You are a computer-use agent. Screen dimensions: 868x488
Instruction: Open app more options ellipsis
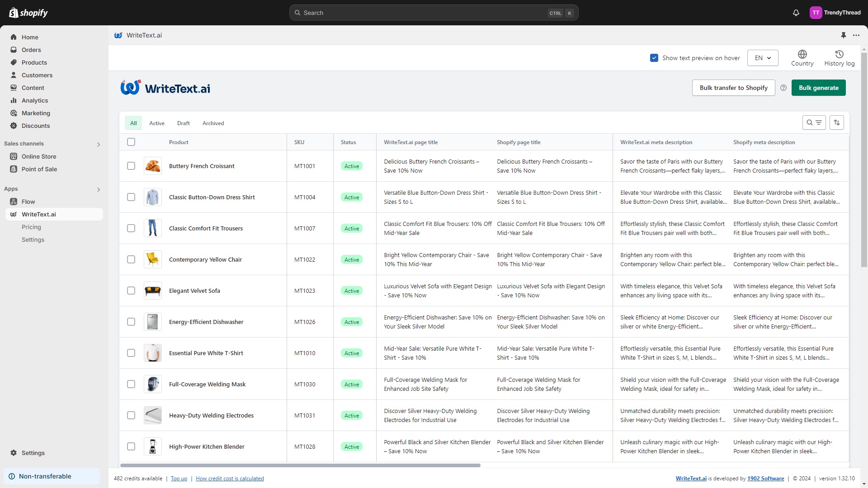pos(856,35)
